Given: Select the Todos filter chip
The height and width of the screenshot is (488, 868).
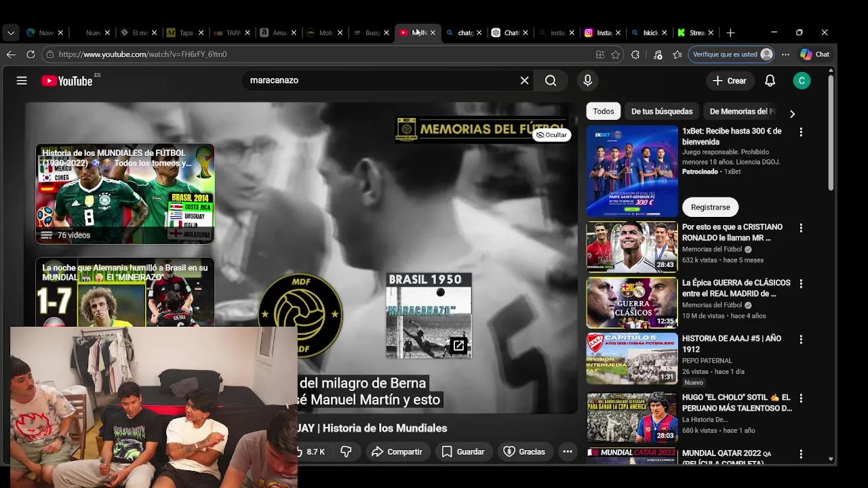Looking at the screenshot, I should point(604,111).
